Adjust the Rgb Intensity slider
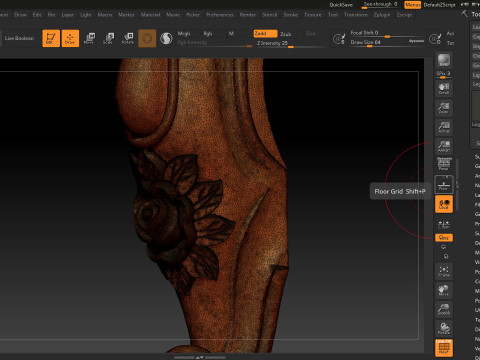 (214, 43)
